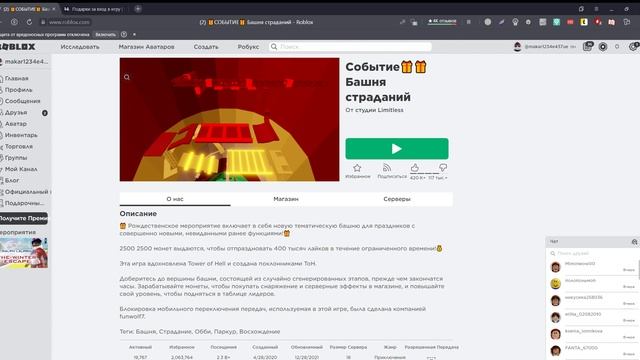The image size is (640, 360).
Task: Switch to the Магазин tab
Action: tap(286, 199)
